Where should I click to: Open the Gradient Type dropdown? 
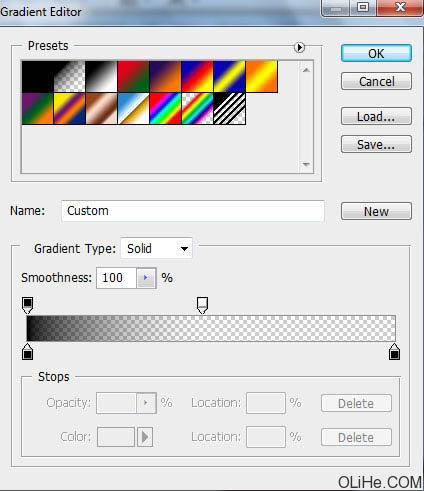point(156,248)
